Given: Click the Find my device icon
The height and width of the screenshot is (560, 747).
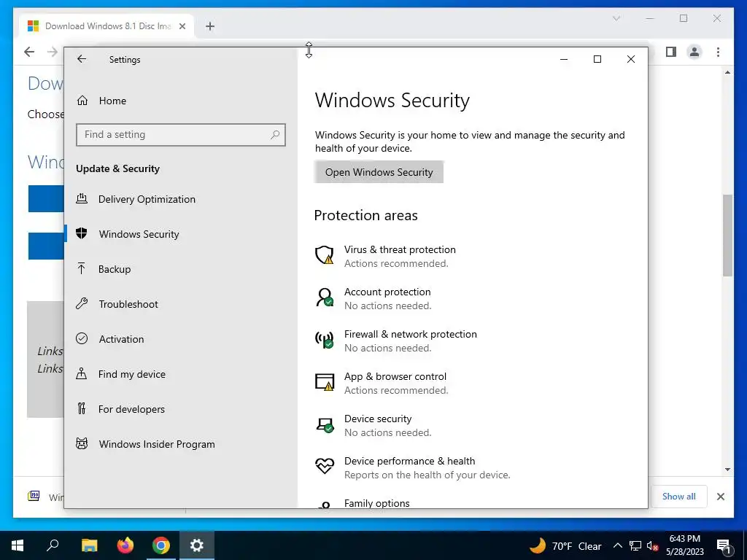Looking at the screenshot, I should click(82, 373).
